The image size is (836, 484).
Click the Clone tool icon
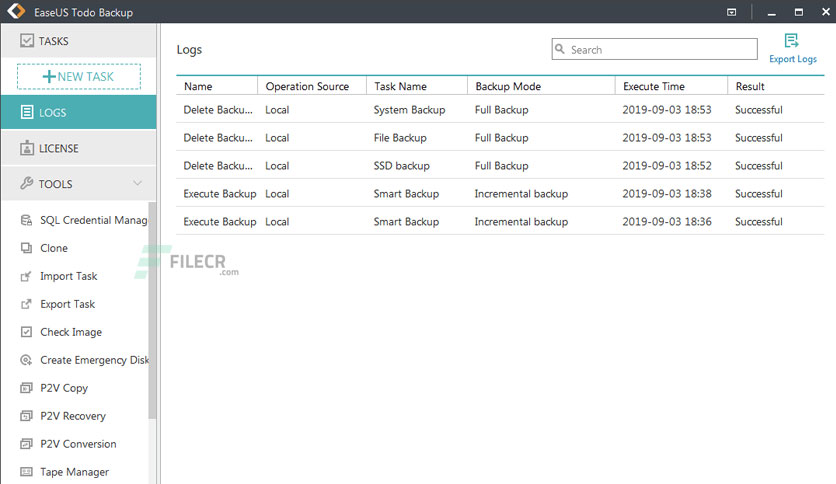tap(26, 248)
